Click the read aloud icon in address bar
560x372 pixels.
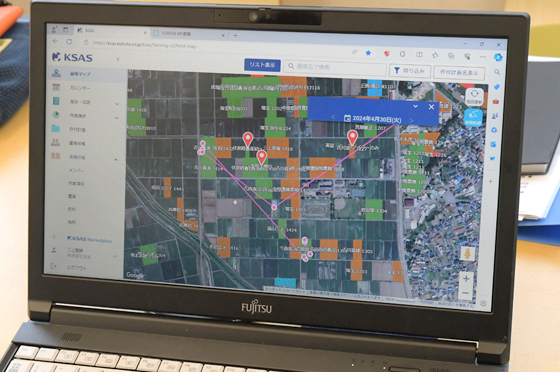354,52
